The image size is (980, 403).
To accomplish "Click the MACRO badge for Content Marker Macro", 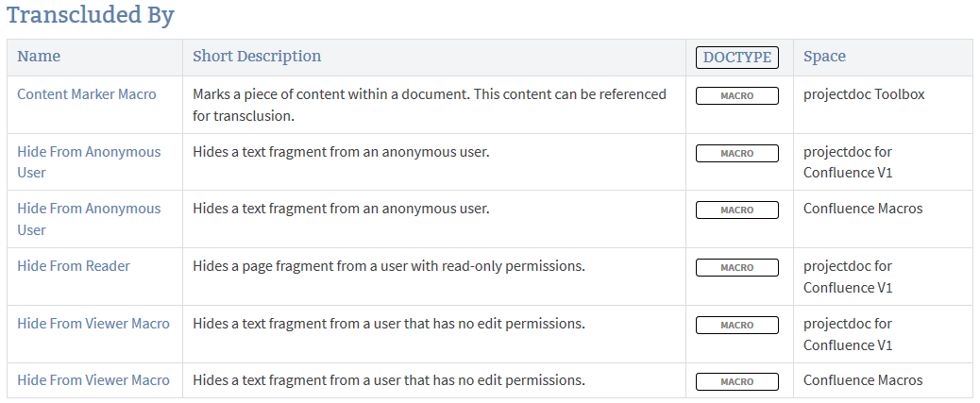I will (737, 95).
